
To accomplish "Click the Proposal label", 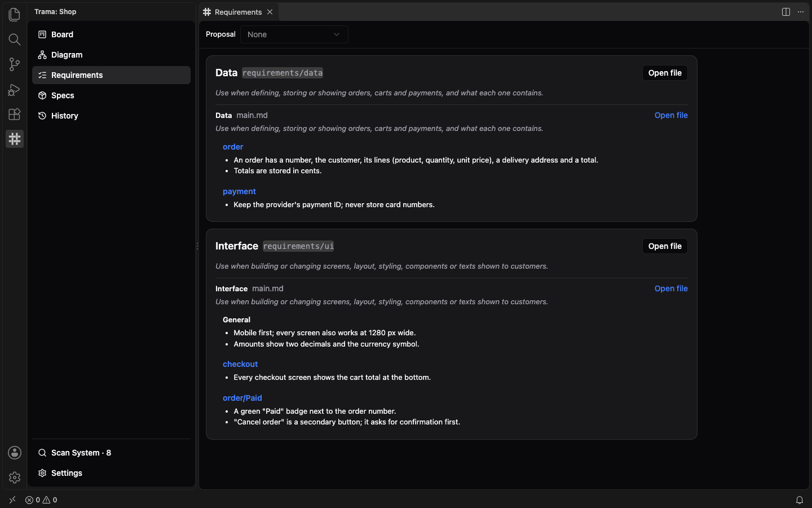I will (x=220, y=34).
